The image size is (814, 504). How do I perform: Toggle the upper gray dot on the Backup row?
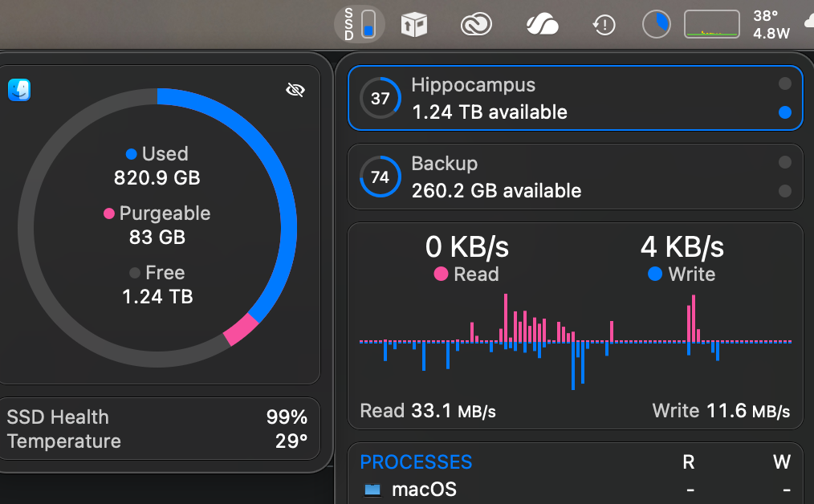tap(785, 163)
